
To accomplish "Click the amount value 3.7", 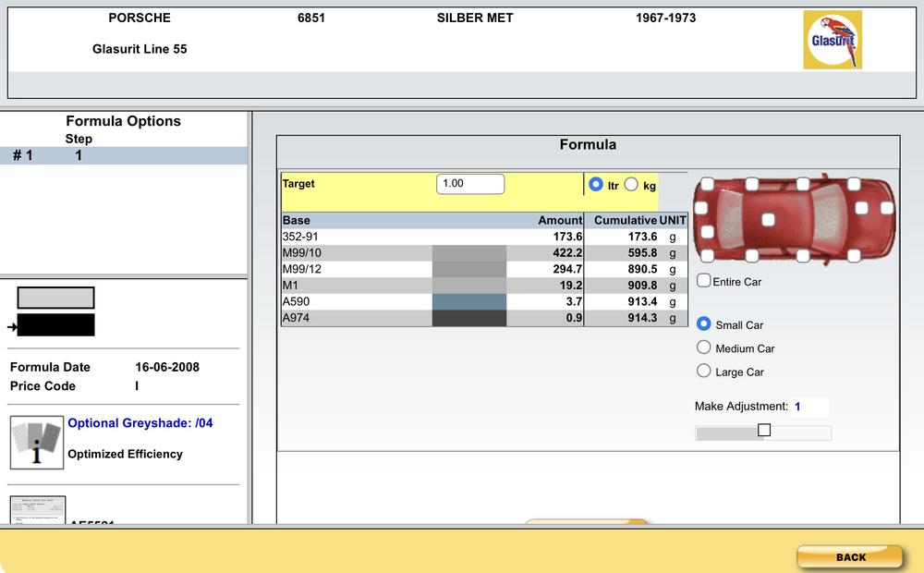I will 574,302.
